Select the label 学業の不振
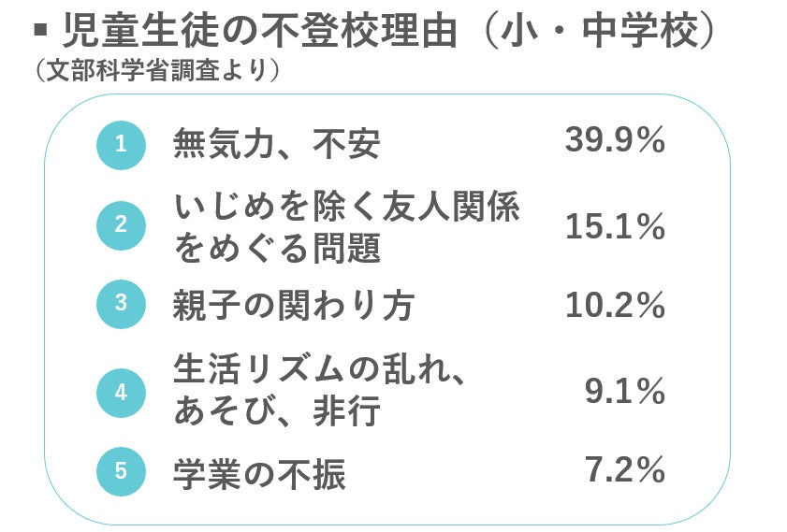The width and height of the screenshot is (787, 532). point(259,473)
